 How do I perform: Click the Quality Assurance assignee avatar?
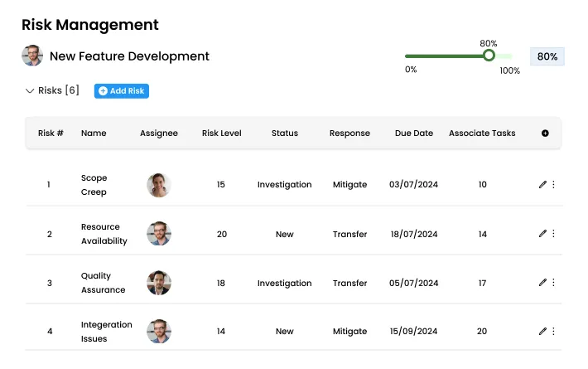158,283
